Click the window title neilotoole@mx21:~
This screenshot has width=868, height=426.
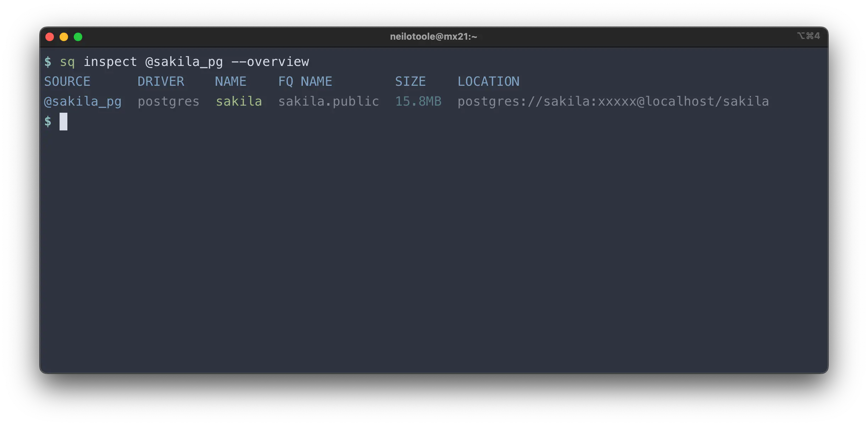tap(433, 37)
